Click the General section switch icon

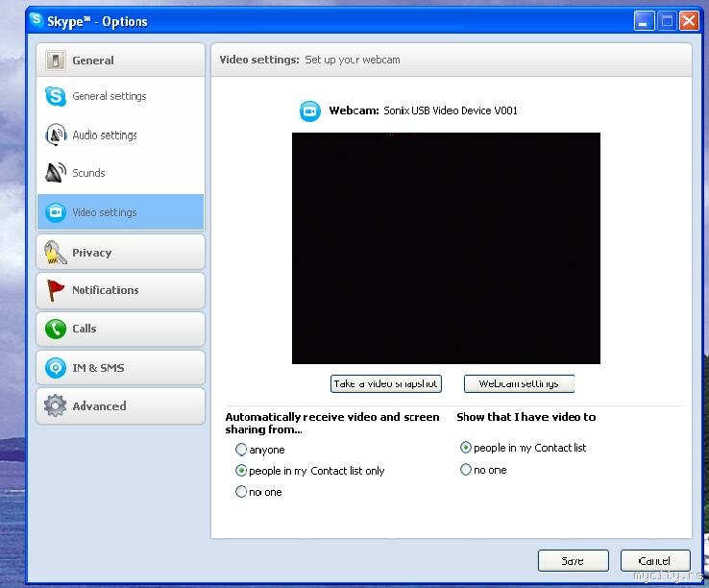(56, 61)
